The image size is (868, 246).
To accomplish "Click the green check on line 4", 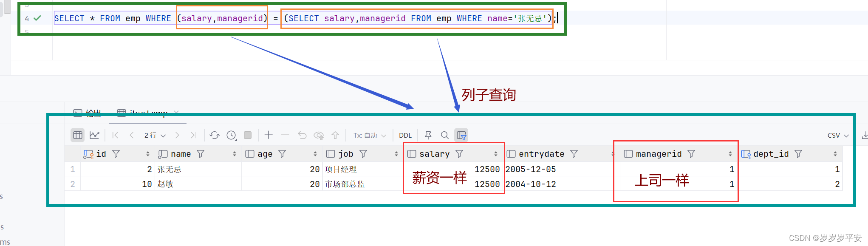I will (x=37, y=18).
